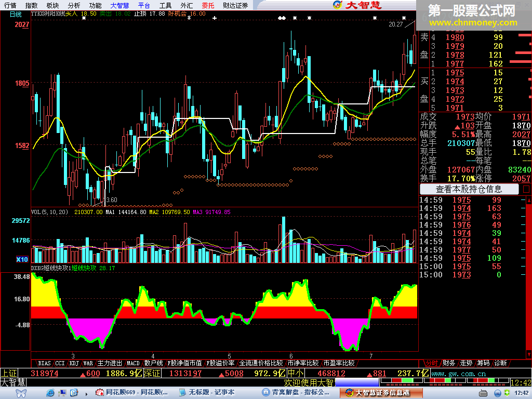Viewport: 532px width, 399px height.
Task: Open the 大智慧 menu
Action: coord(120,5)
